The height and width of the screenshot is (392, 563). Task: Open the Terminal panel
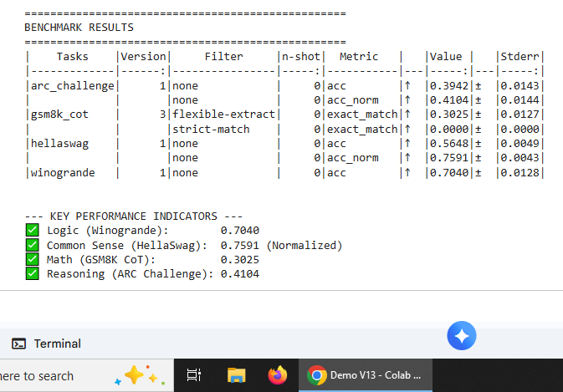click(47, 344)
